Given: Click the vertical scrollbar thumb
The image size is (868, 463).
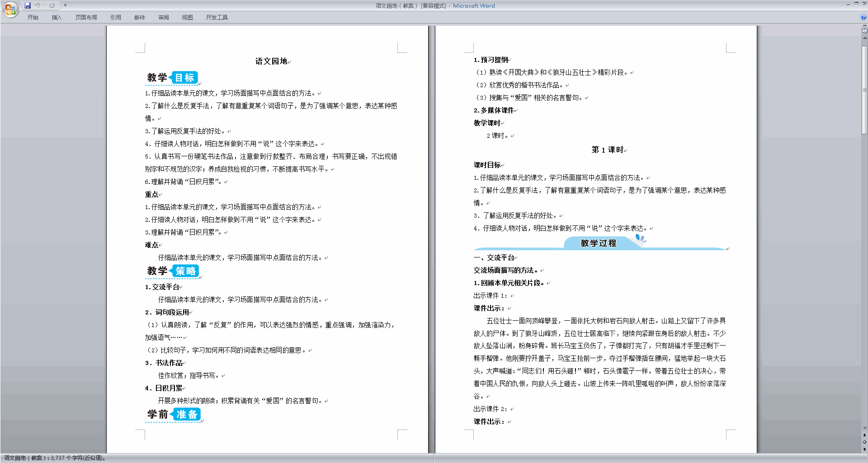Looking at the screenshot, I should 864,89.
